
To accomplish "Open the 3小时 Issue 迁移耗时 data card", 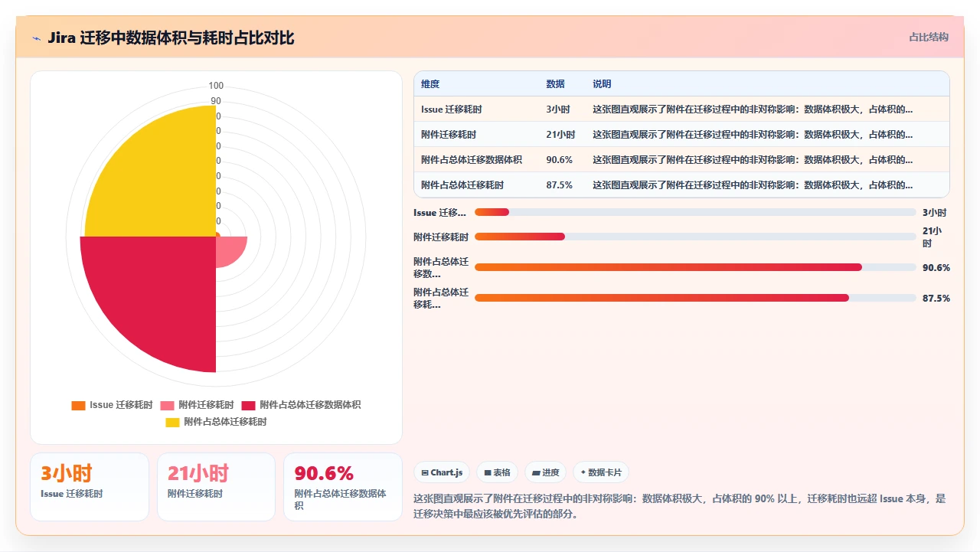I will click(90, 487).
